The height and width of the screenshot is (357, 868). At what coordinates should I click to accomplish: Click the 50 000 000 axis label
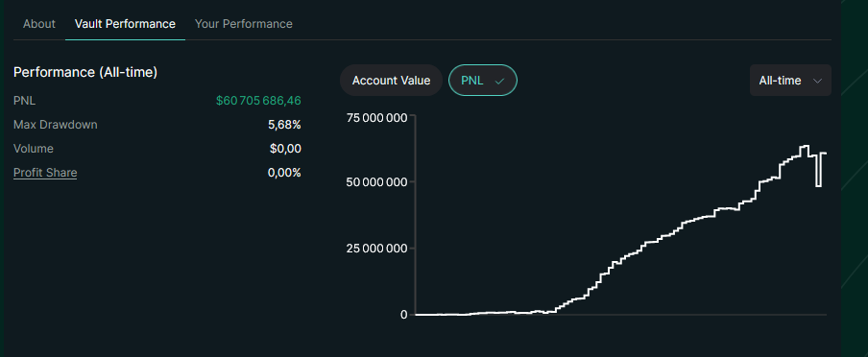tap(377, 182)
